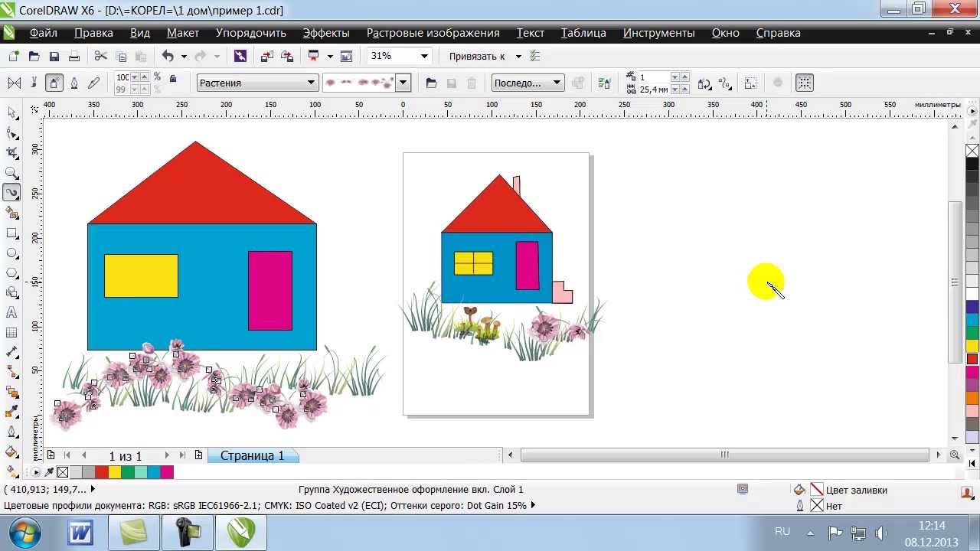Click the Options icon beside Snap to

pos(535,56)
